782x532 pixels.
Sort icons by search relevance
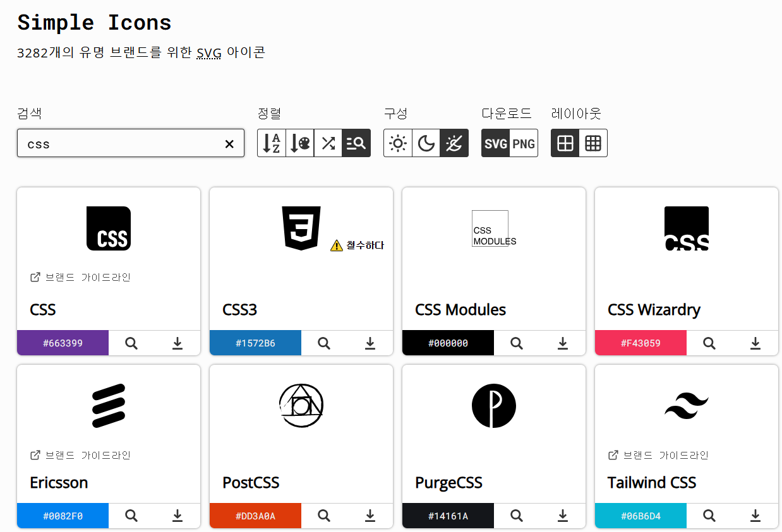point(356,143)
